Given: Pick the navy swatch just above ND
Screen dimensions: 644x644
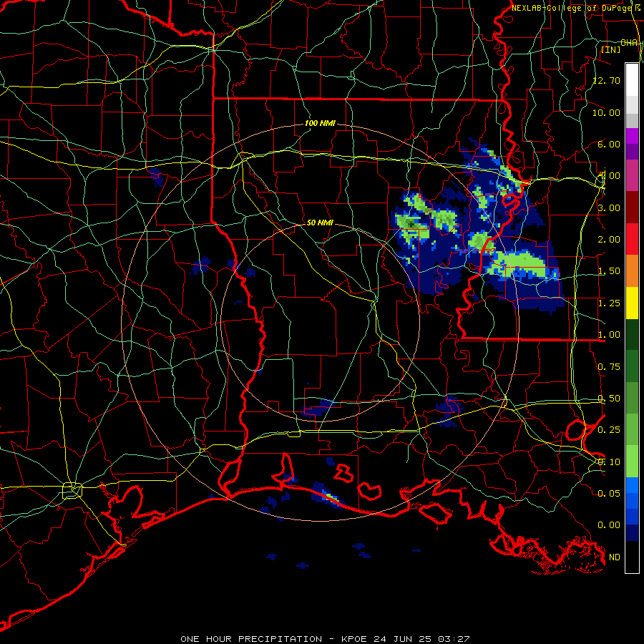Looking at the screenshot, I should coord(632,532).
